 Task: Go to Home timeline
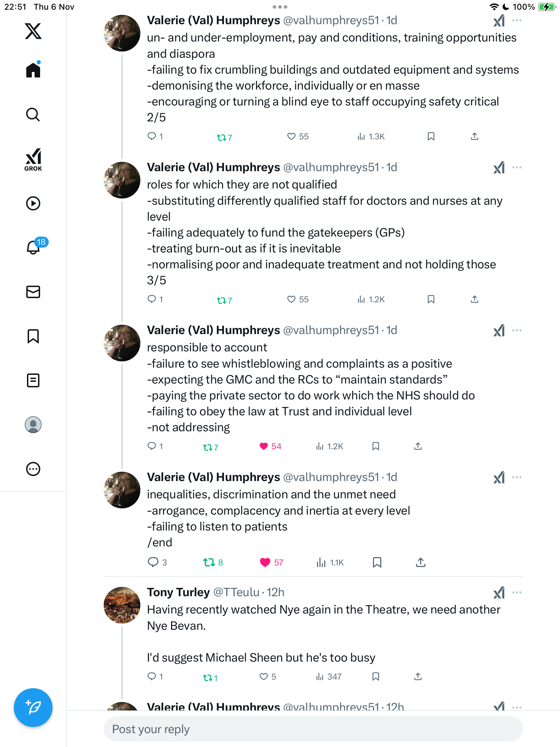[33, 71]
